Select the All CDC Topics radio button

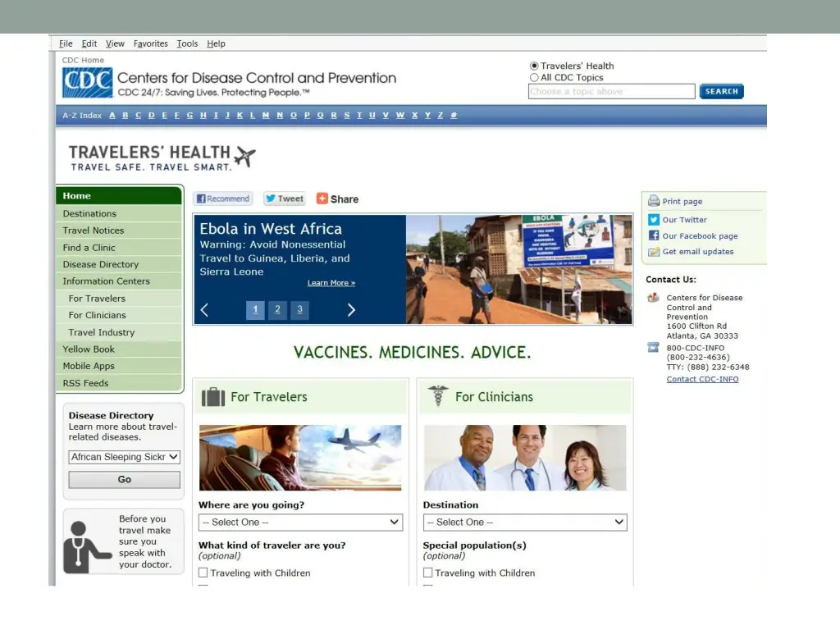(x=534, y=78)
